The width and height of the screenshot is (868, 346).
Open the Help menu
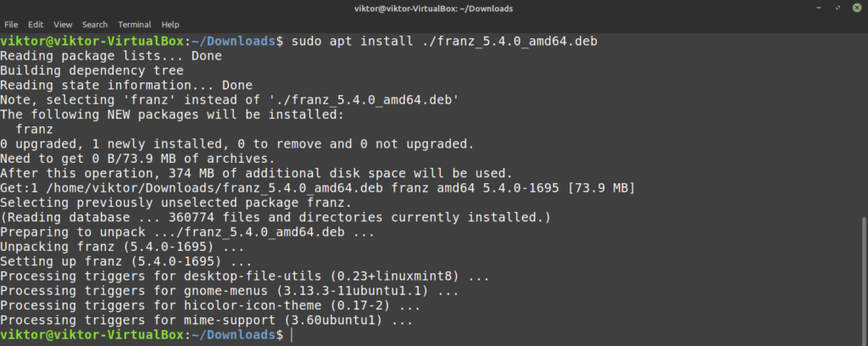tap(170, 25)
